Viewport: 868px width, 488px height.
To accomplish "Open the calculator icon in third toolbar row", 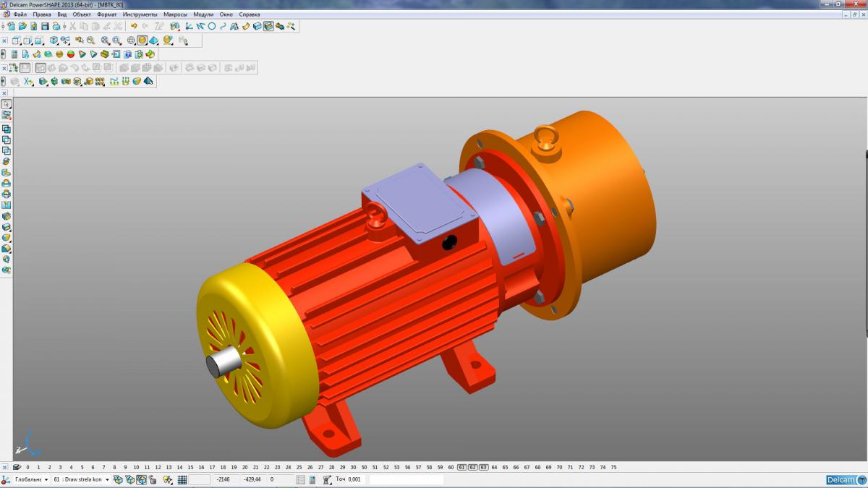I will click(x=14, y=54).
